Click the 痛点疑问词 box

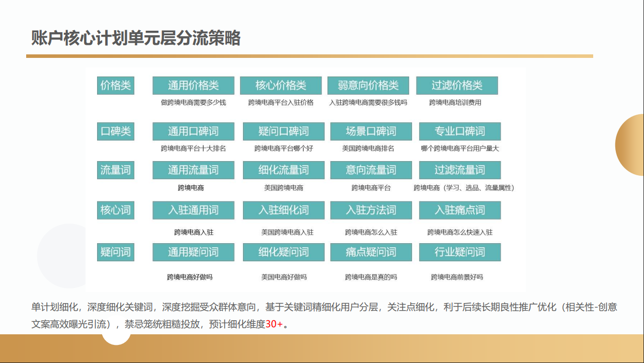371,252
